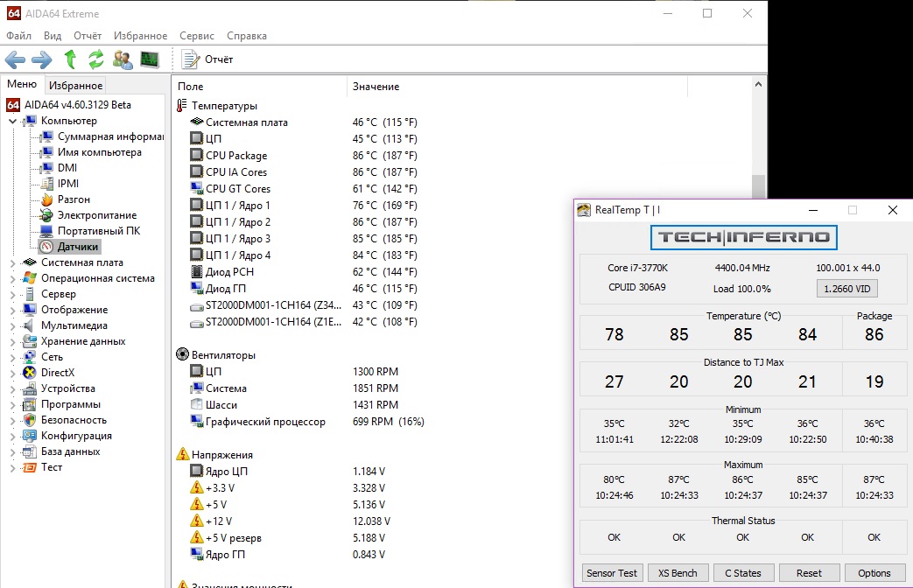Select the Портативный ПК laptop icon
This screenshot has height=588, width=913.
point(46,230)
